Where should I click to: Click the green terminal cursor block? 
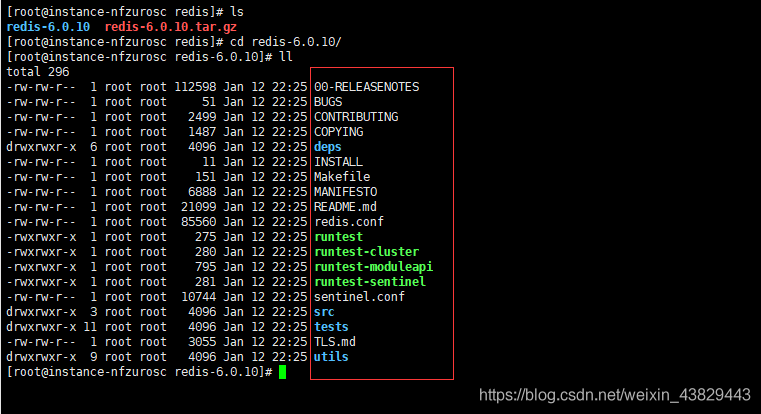[x=282, y=372]
